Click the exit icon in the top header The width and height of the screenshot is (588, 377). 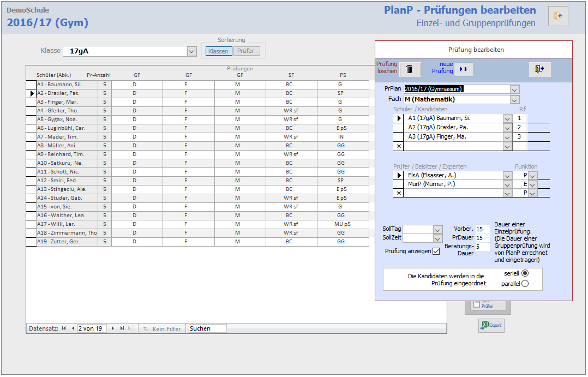coord(558,16)
